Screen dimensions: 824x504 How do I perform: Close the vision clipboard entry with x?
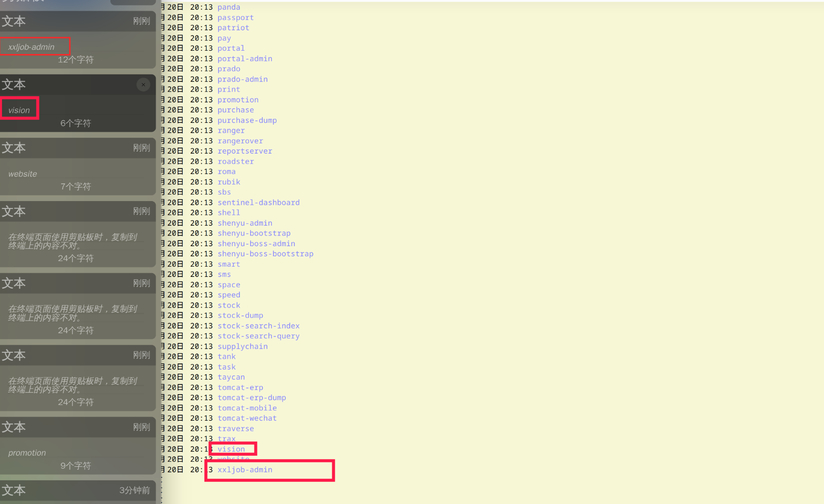click(x=143, y=85)
